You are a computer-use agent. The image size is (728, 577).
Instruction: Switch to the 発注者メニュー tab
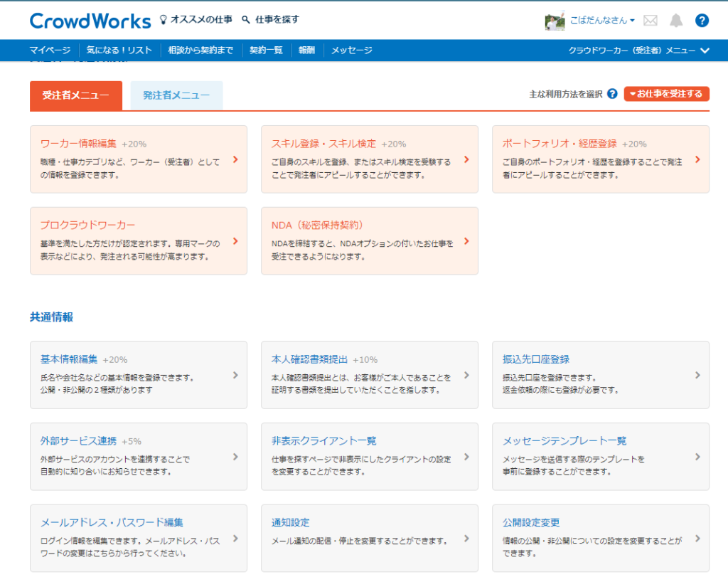point(176,93)
